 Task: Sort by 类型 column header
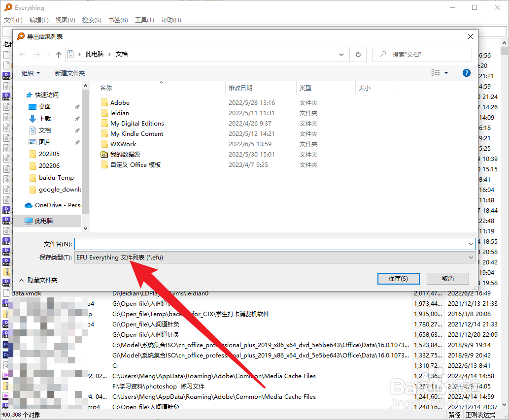coord(305,88)
